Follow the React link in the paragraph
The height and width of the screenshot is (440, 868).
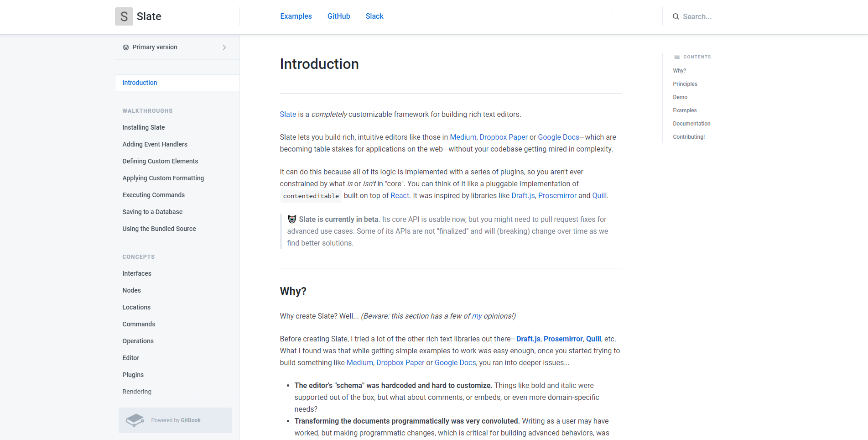400,195
